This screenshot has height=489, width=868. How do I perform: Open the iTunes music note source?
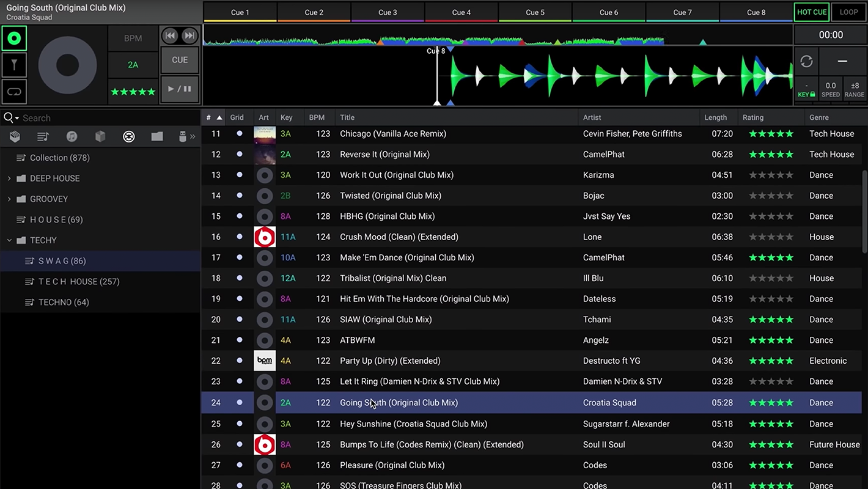[72, 136]
